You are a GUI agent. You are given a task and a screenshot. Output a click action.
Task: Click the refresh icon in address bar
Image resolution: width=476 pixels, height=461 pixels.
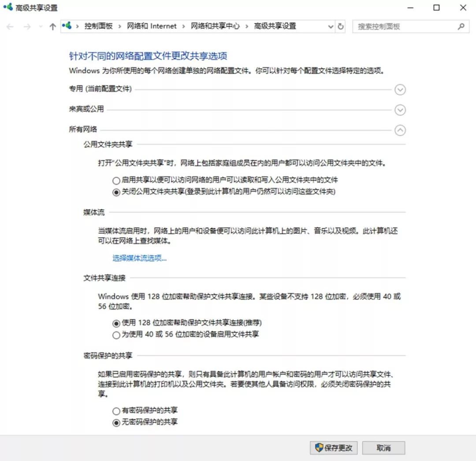[x=340, y=26]
